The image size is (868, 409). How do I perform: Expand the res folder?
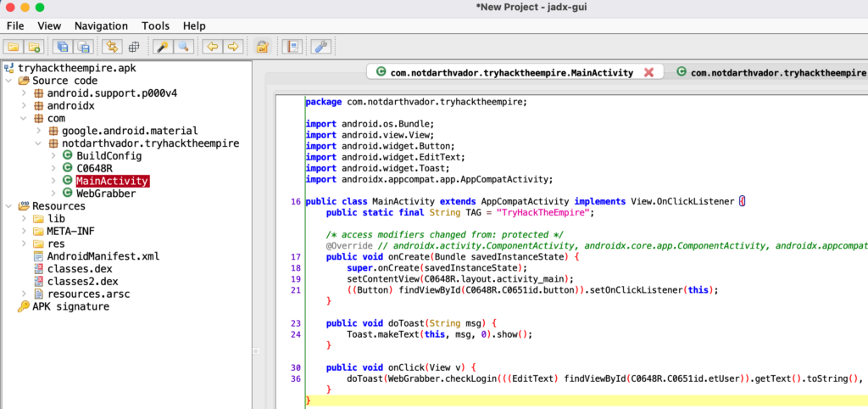(x=24, y=244)
